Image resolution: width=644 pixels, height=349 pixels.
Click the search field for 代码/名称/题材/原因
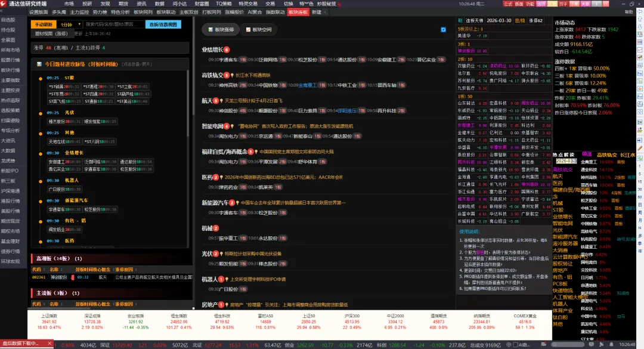pos(114,24)
